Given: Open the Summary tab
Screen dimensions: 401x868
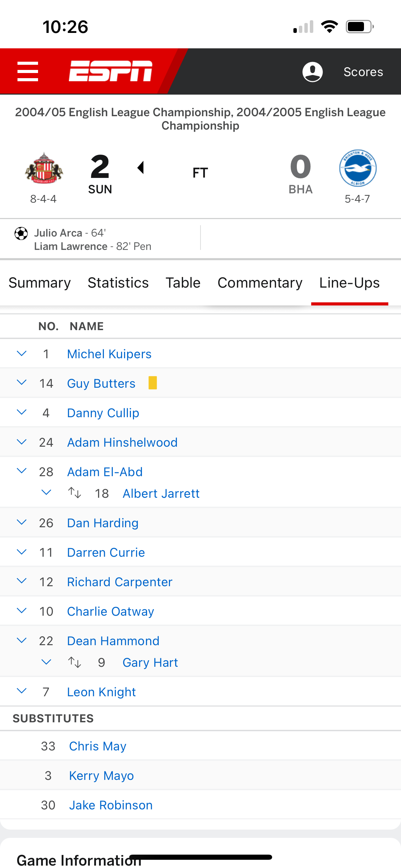Looking at the screenshot, I should coord(40,283).
